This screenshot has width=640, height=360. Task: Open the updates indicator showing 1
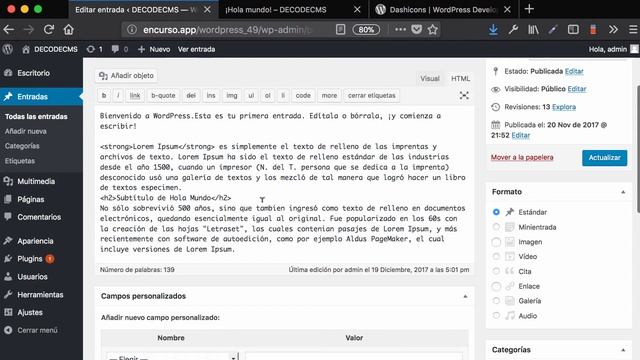94,49
